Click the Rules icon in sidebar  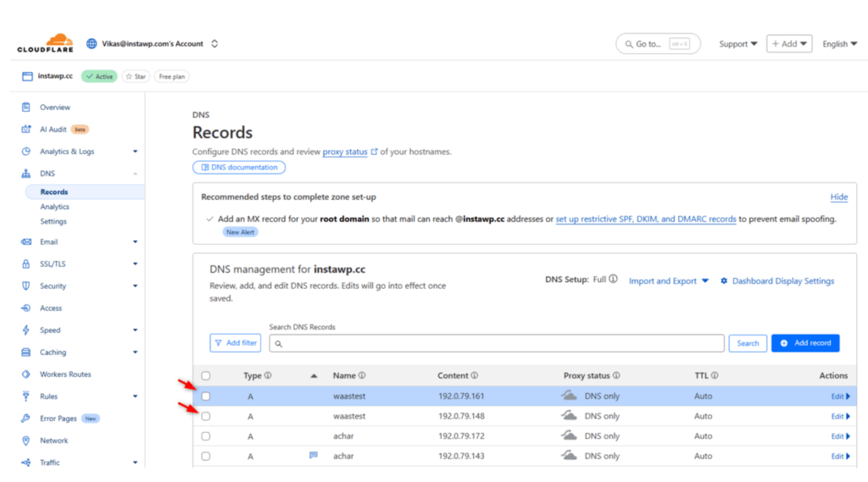tap(26, 396)
